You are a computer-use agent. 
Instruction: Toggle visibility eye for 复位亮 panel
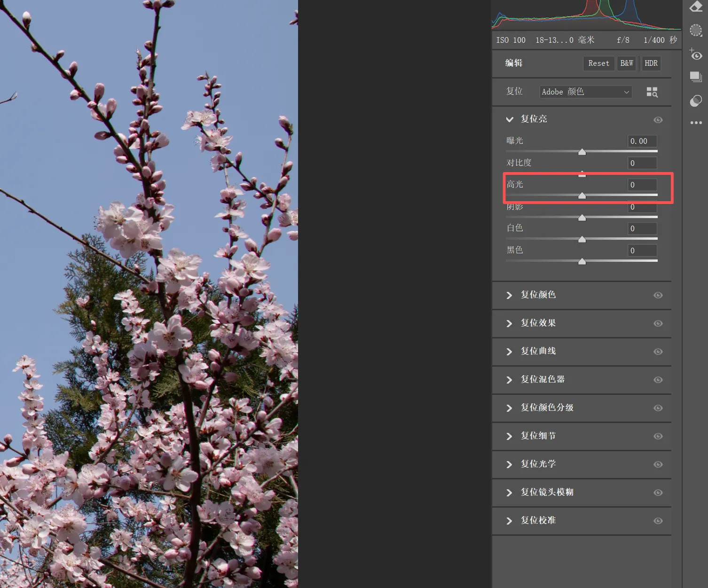pos(658,120)
